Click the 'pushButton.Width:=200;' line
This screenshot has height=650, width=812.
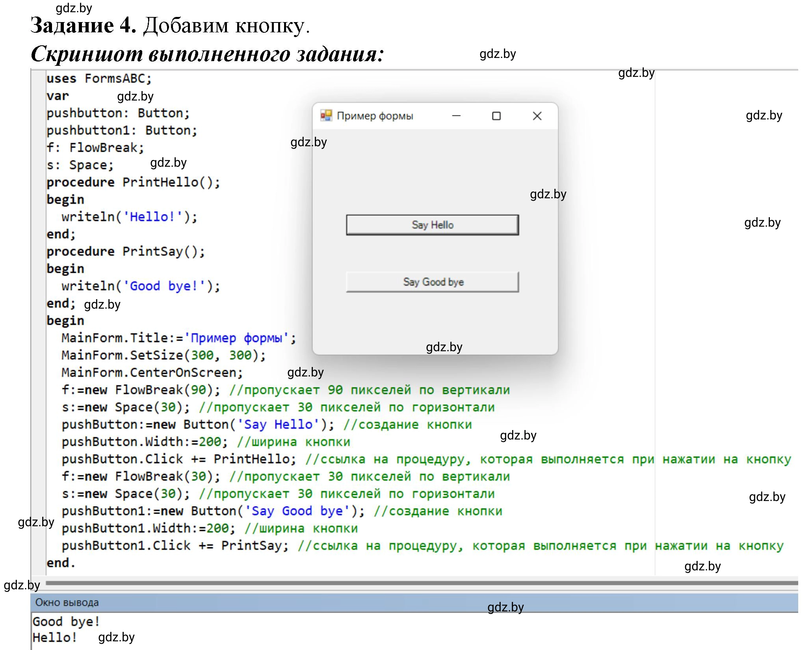[206, 442]
